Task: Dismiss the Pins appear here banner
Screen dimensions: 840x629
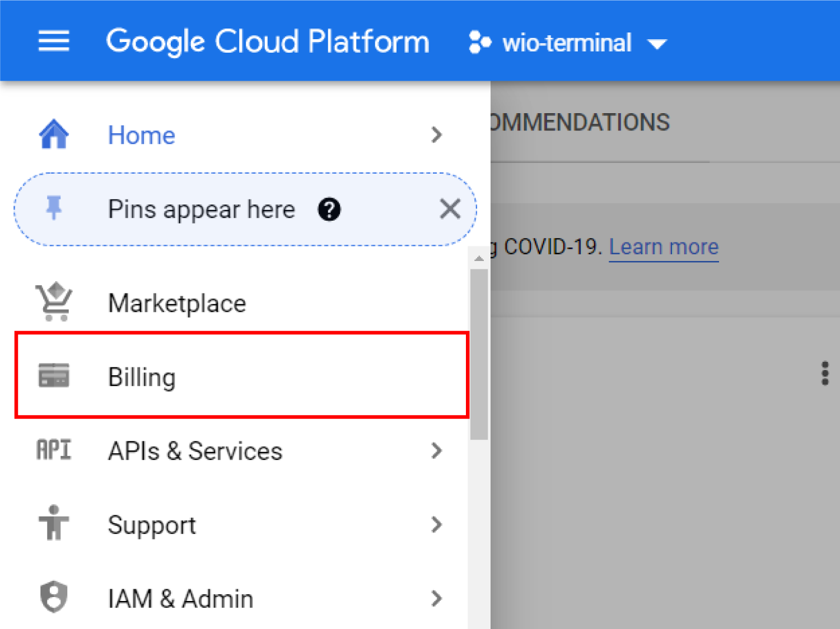Action: tap(450, 209)
